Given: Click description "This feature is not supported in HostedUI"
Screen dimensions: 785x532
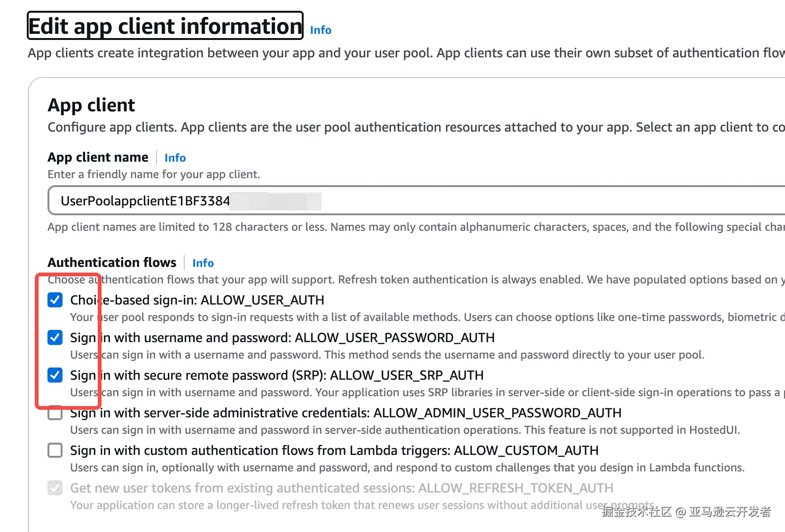Looking at the screenshot, I should (x=405, y=430).
